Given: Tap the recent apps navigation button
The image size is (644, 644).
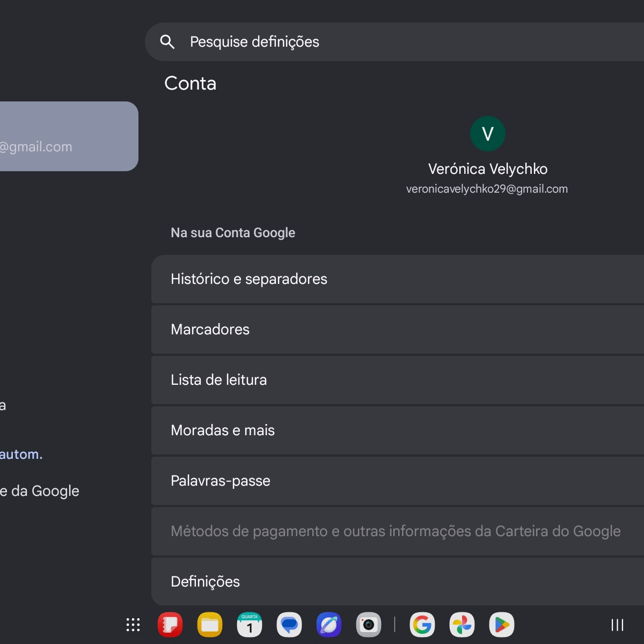Looking at the screenshot, I should click(x=618, y=625).
